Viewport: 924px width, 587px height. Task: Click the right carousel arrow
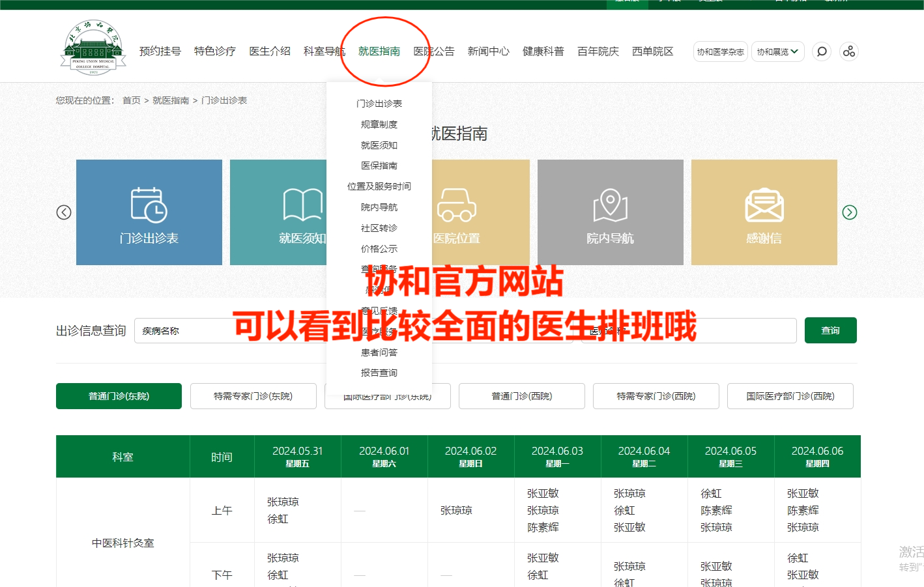point(850,212)
